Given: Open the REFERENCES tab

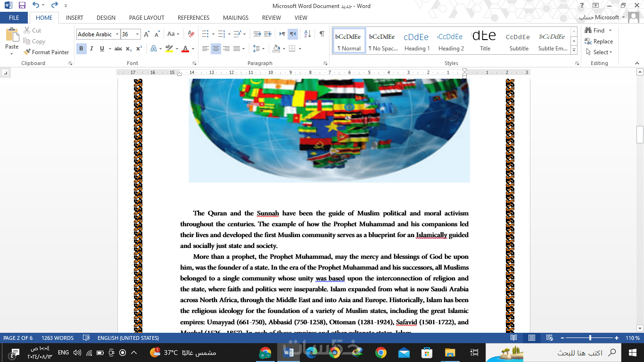Looking at the screenshot, I should (193, 18).
